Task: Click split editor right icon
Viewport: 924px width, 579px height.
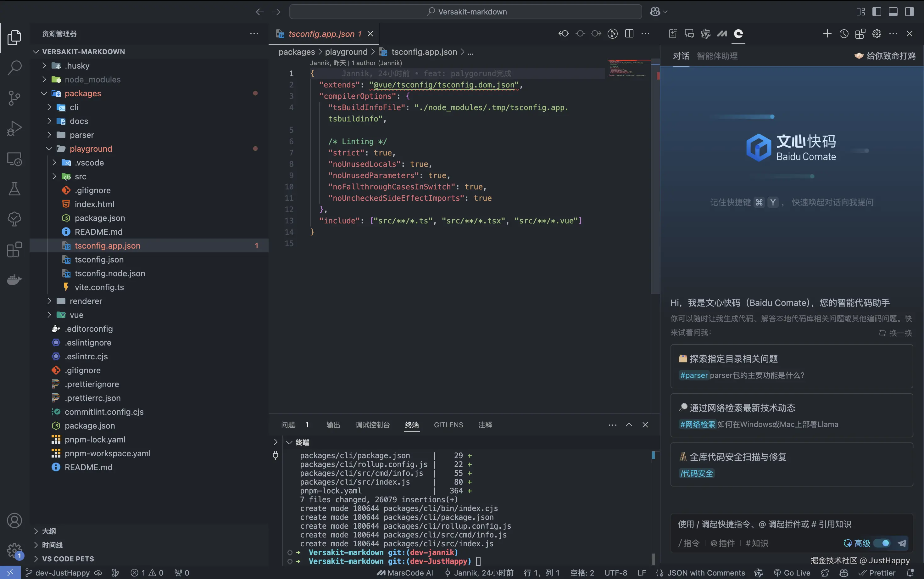Action: click(629, 34)
